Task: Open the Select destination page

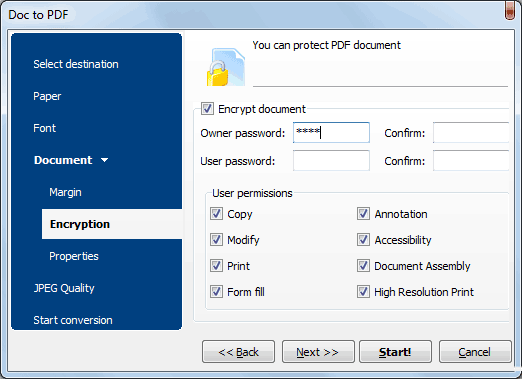Action: [76, 64]
